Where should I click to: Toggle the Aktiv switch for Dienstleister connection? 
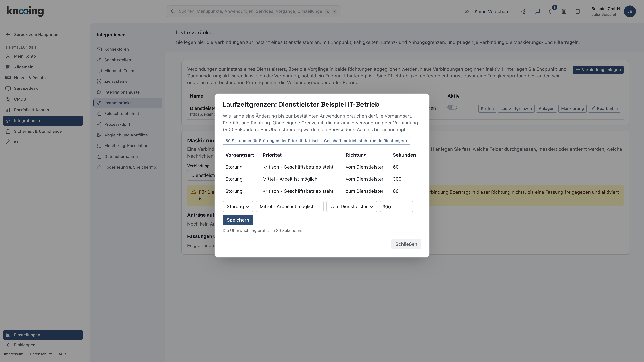(452, 107)
